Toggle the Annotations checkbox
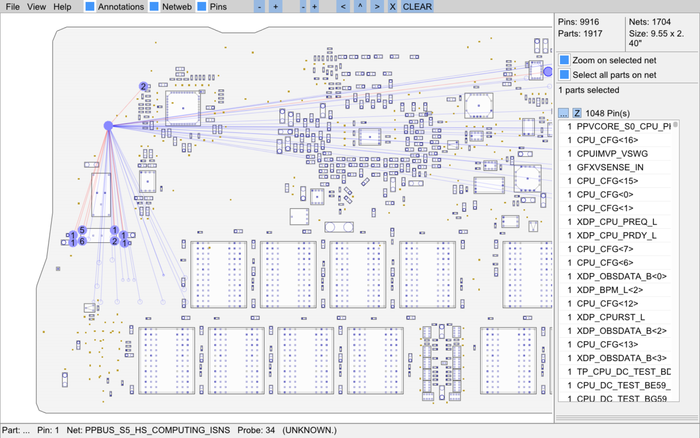This screenshot has height=438, width=700. [91, 7]
